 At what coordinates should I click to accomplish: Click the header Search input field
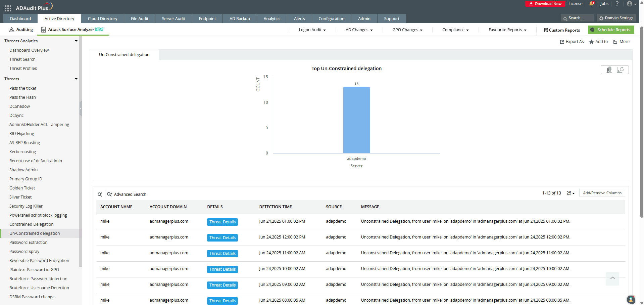coord(577,18)
